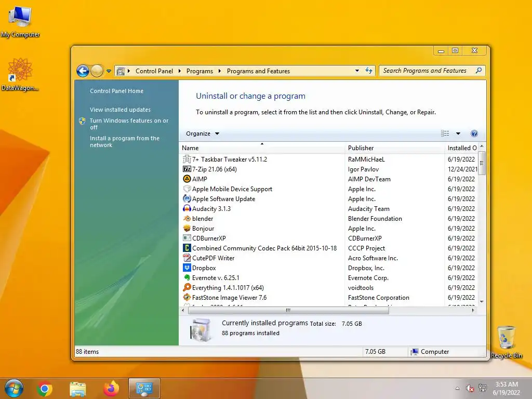Select the Igor Pavlov publisher cell
The width and height of the screenshot is (532, 399).
click(363, 169)
